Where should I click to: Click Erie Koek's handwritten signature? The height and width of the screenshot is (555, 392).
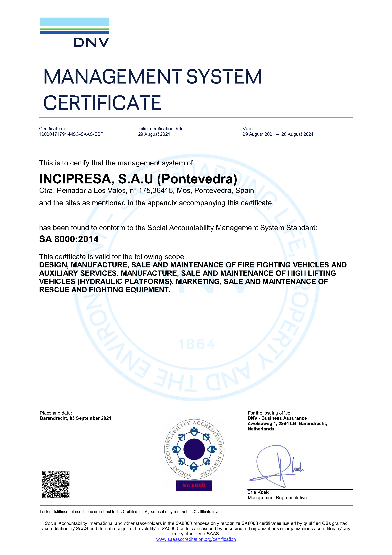pos(276,466)
